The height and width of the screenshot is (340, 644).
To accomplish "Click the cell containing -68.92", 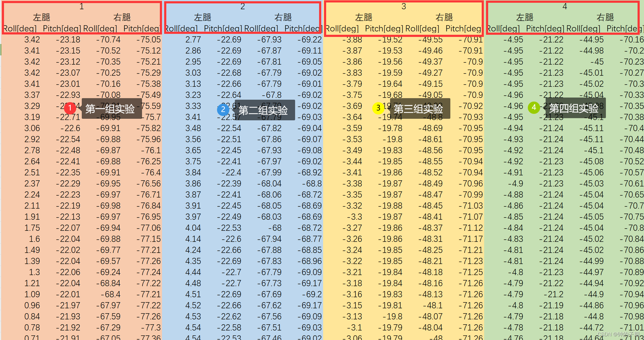I will 310,173.
